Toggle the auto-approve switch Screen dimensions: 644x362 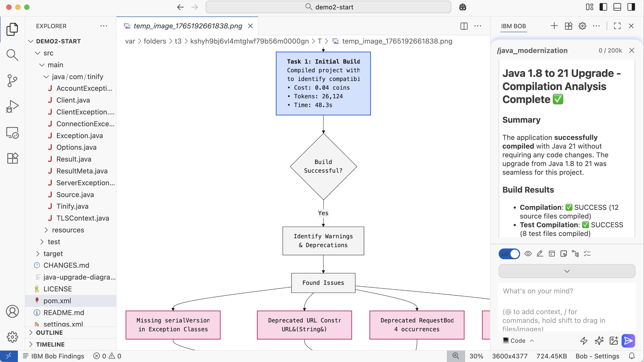pyautogui.click(x=509, y=254)
